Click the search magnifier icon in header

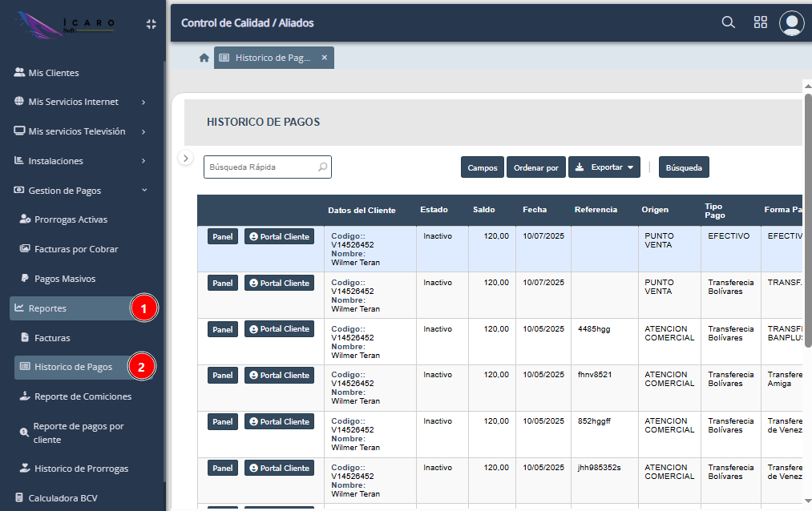click(728, 22)
